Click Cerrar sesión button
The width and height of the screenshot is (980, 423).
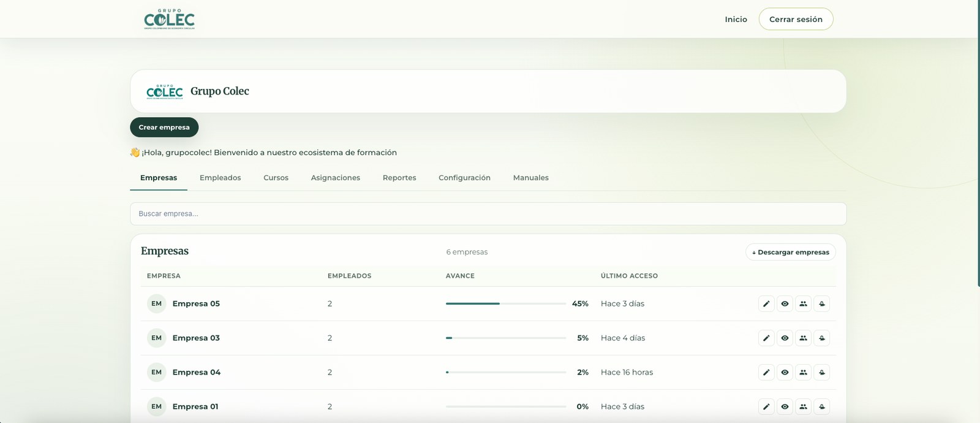(x=796, y=19)
